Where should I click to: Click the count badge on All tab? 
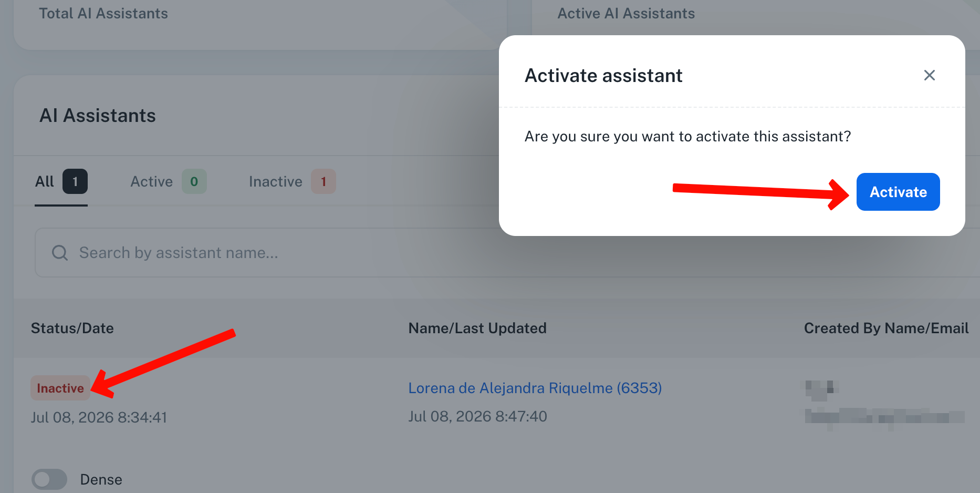(75, 181)
